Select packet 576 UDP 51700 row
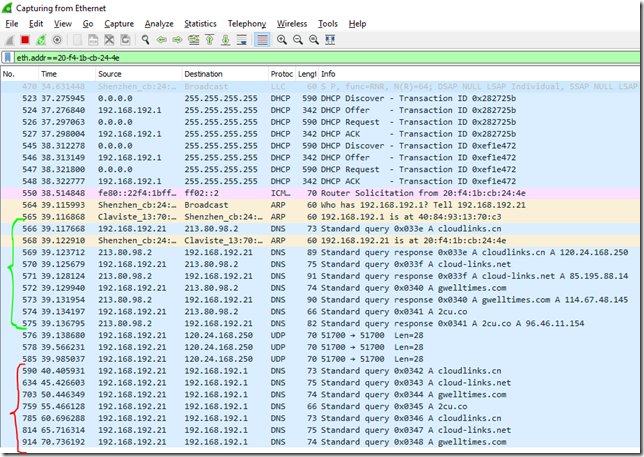This screenshot has height=457, width=644. [x=320, y=335]
